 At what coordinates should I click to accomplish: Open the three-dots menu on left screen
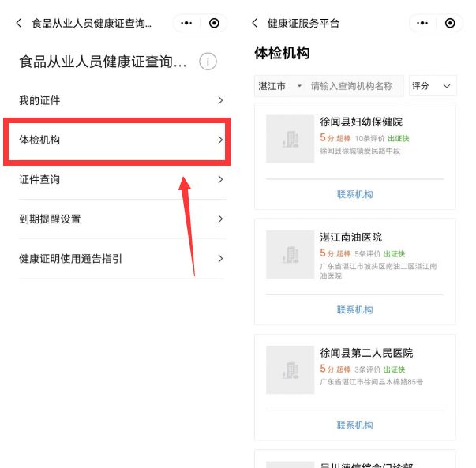tap(186, 24)
